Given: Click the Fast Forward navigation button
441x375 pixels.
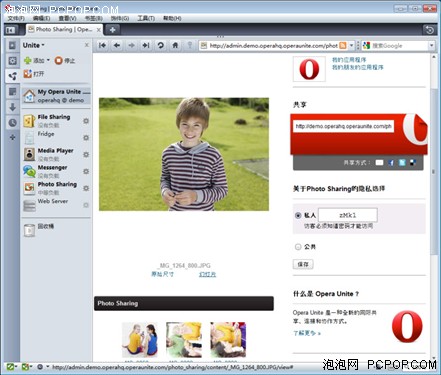Looking at the screenshot, I should point(146,45).
